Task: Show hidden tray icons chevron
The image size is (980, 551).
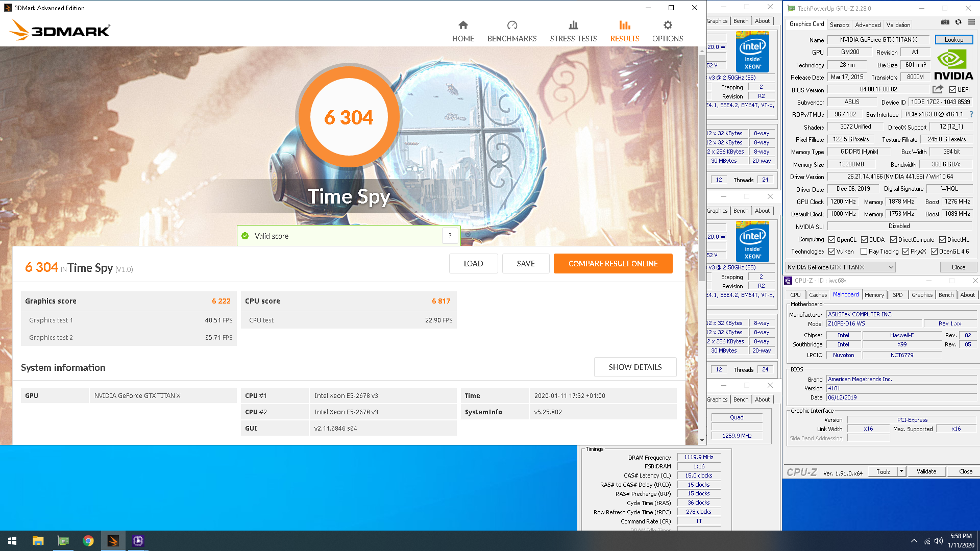Action: coord(914,541)
